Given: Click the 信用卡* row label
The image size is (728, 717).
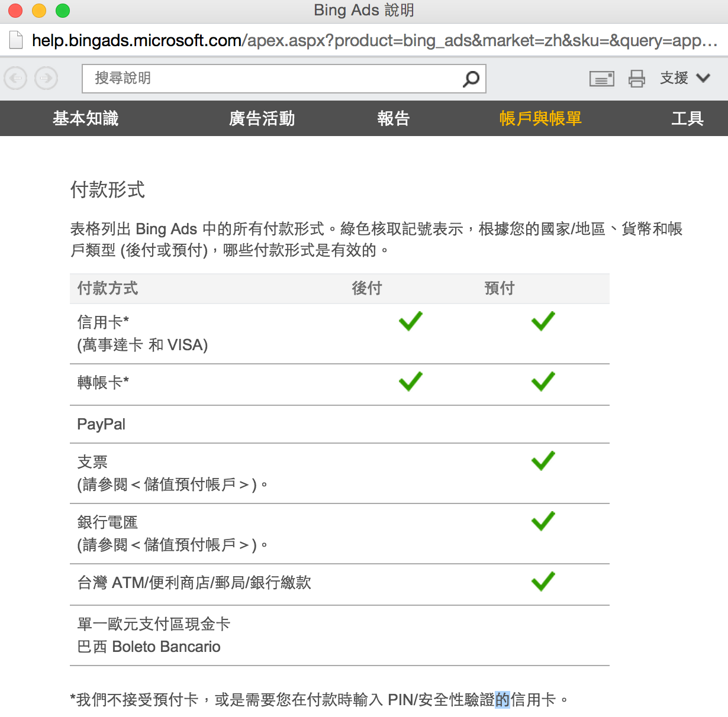Looking at the screenshot, I should click(103, 322).
